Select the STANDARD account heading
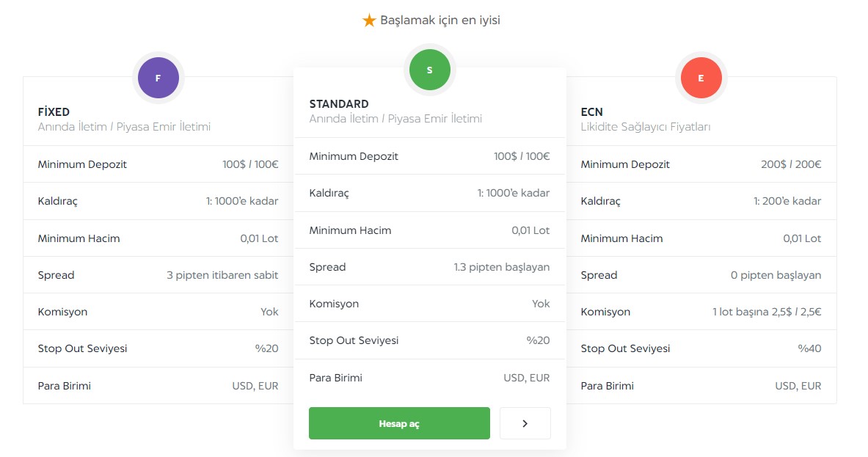This screenshot has width=868, height=457. (339, 104)
